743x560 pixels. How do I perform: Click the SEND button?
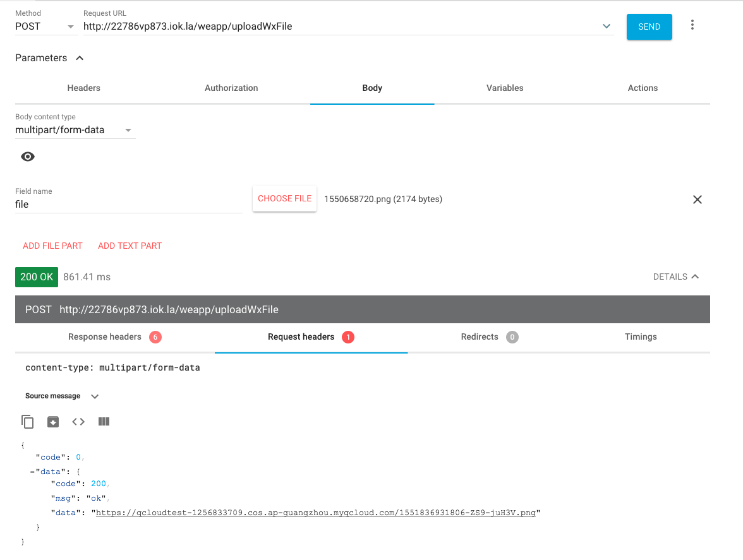point(649,27)
